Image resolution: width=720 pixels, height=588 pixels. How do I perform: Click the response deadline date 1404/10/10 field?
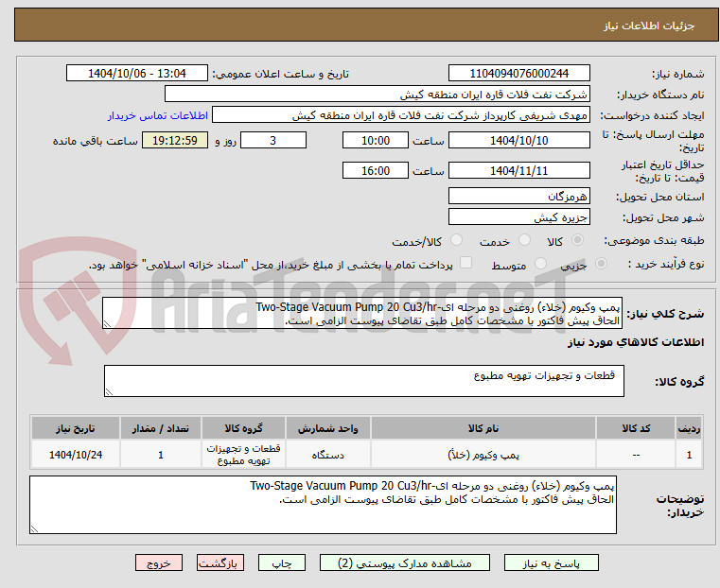pos(518,140)
